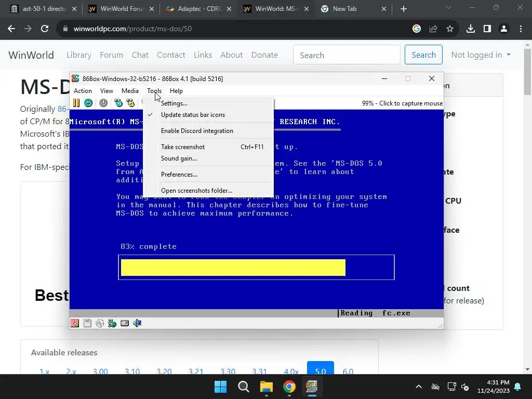Open the WinWorld Library link

coord(79,55)
